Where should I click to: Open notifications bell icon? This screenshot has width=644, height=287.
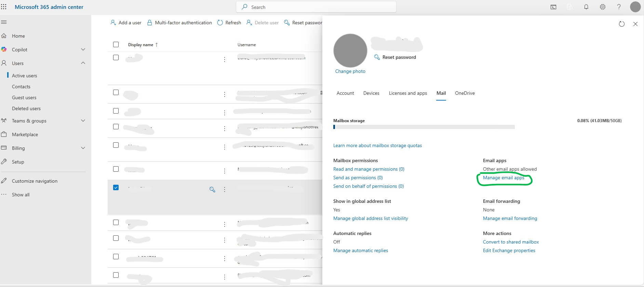(586, 7)
